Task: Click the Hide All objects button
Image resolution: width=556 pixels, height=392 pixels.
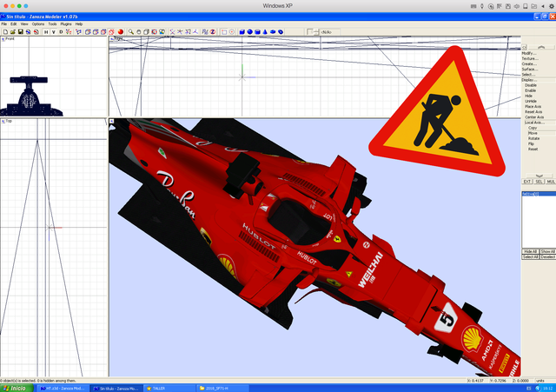Action: [x=531, y=251]
